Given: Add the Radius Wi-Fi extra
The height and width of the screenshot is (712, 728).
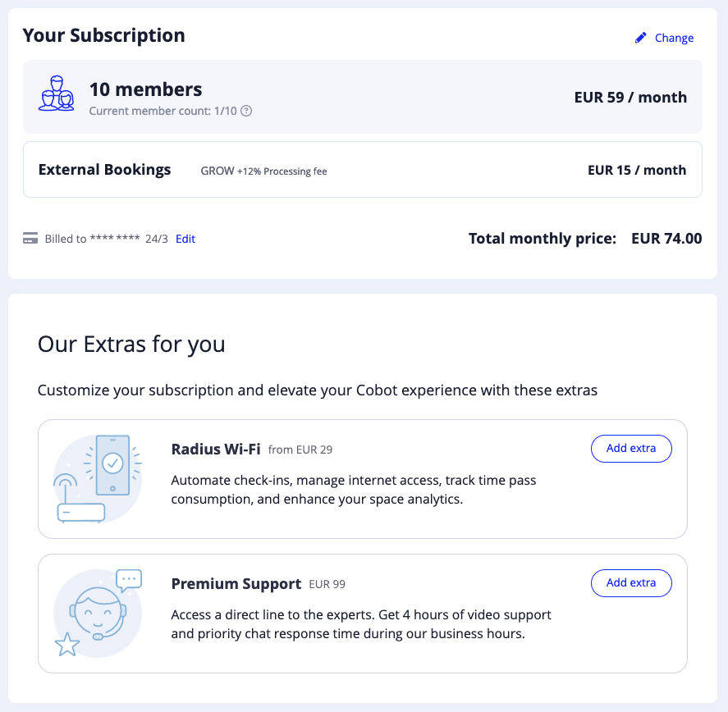Looking at the screenshot, I should tap(630, 448).
